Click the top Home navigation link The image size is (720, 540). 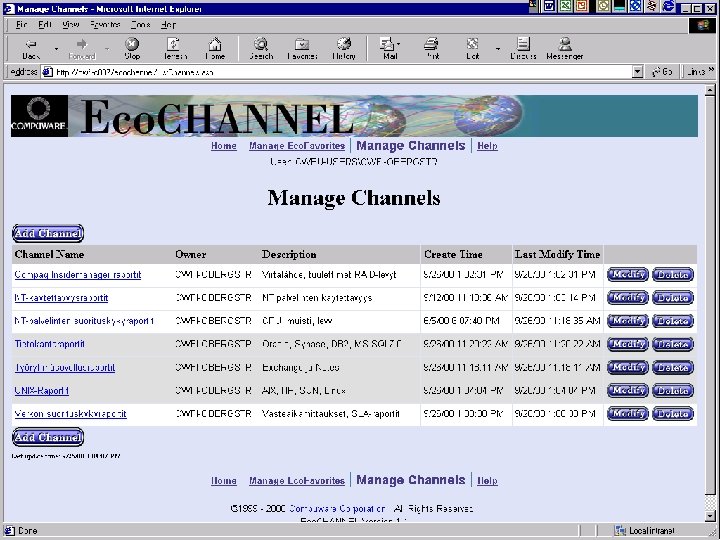pyautogui.click(x=224, y=146)
